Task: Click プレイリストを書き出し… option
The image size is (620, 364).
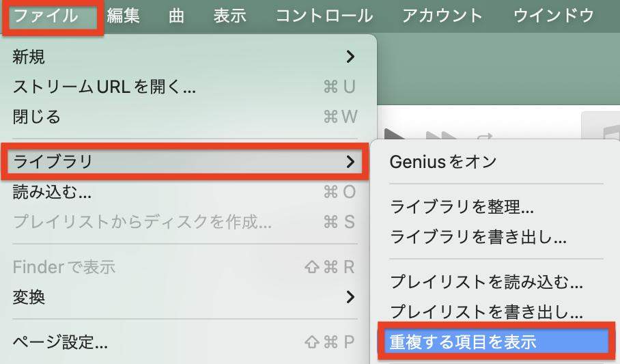Action: [486, 312]
